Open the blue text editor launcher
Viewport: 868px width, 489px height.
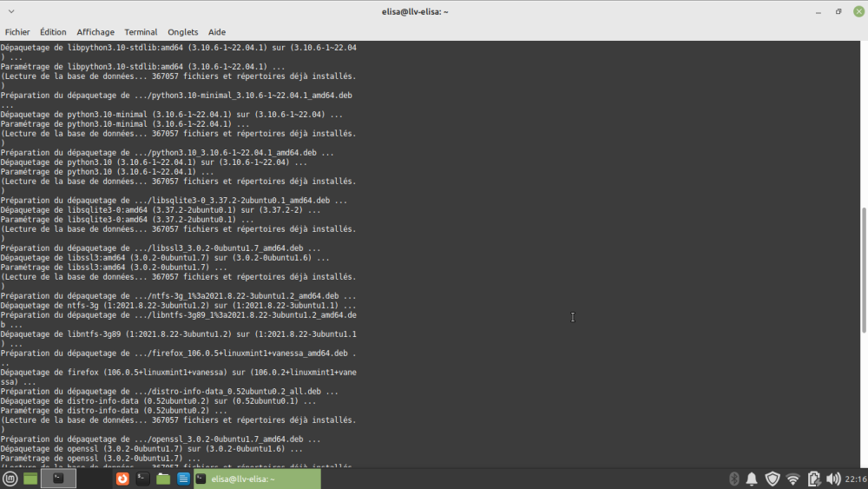click(183, 479)
